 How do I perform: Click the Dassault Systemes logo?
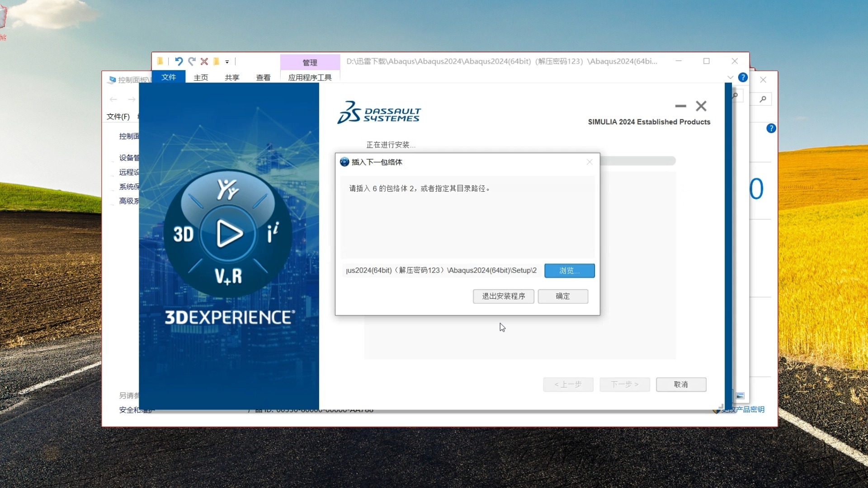379,113
